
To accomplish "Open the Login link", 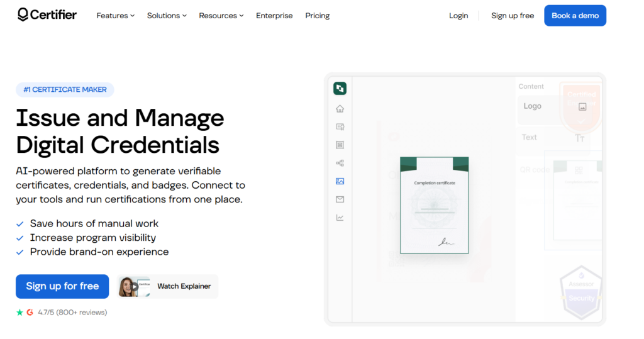I will tap(458, 16).
